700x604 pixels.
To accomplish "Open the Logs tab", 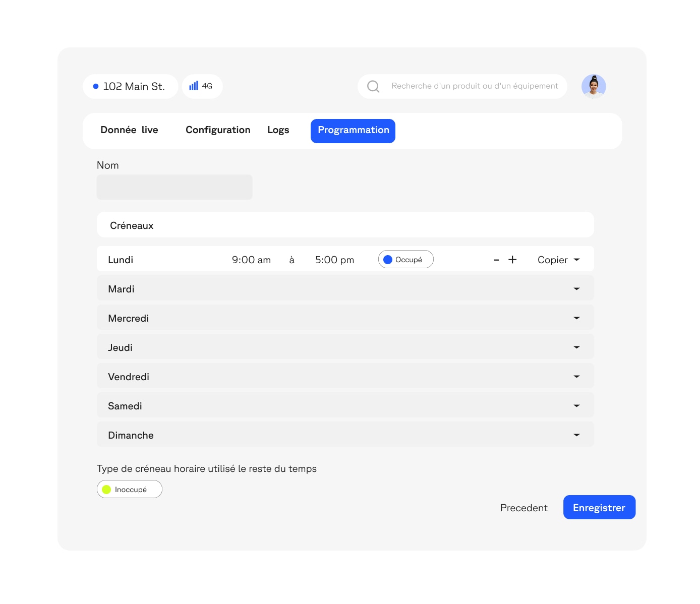I will 278,130.
